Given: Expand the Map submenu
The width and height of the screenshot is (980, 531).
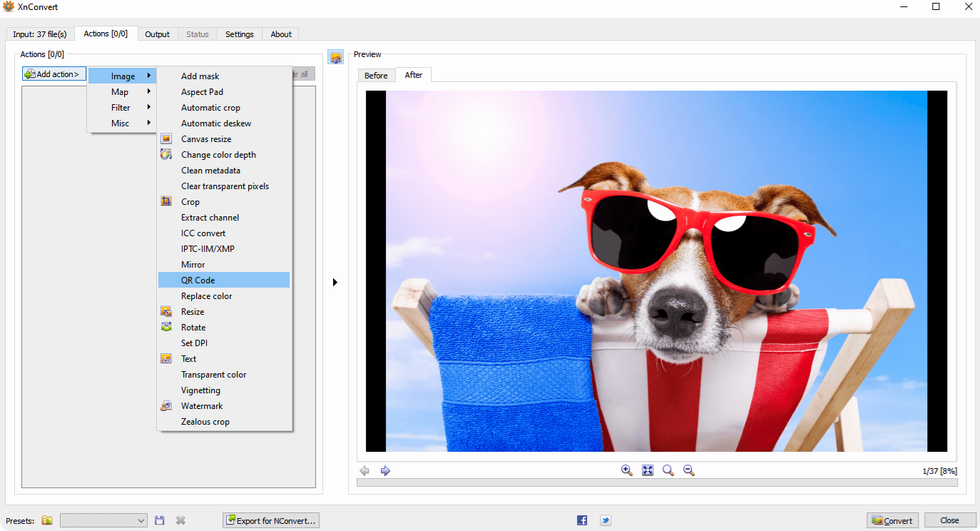Looking at the screenshot, I should 121,92.
